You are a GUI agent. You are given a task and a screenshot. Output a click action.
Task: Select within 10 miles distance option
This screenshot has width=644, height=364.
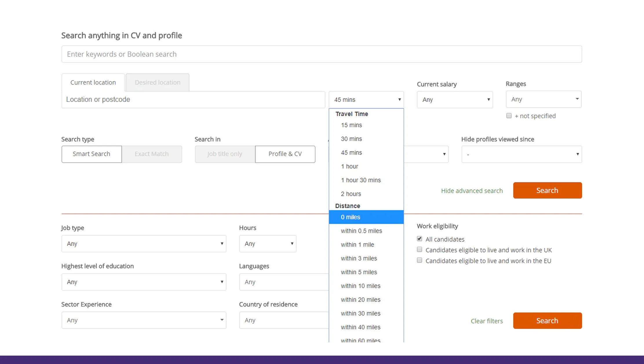[x=360, y=286]
